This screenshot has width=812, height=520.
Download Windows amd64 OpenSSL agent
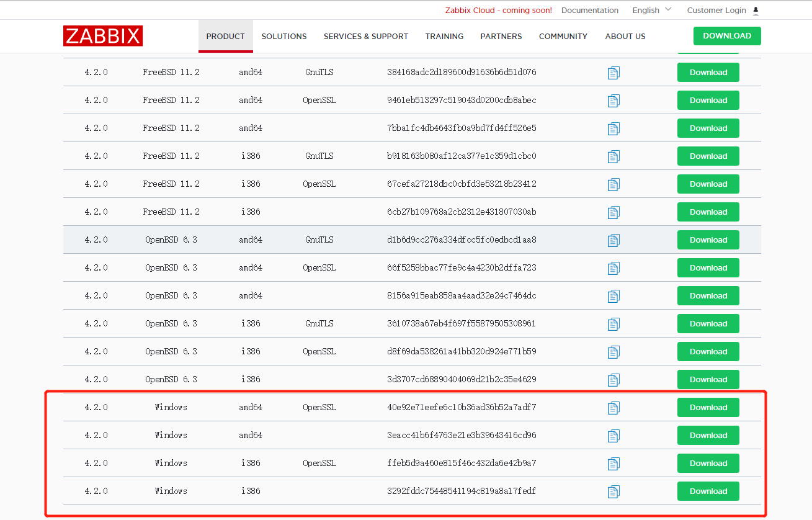708,407
